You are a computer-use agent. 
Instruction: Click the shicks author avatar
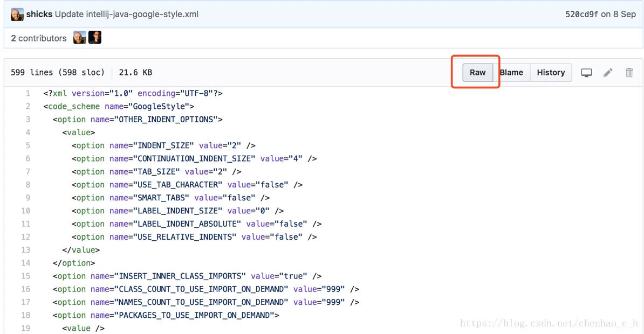(17, 15)
